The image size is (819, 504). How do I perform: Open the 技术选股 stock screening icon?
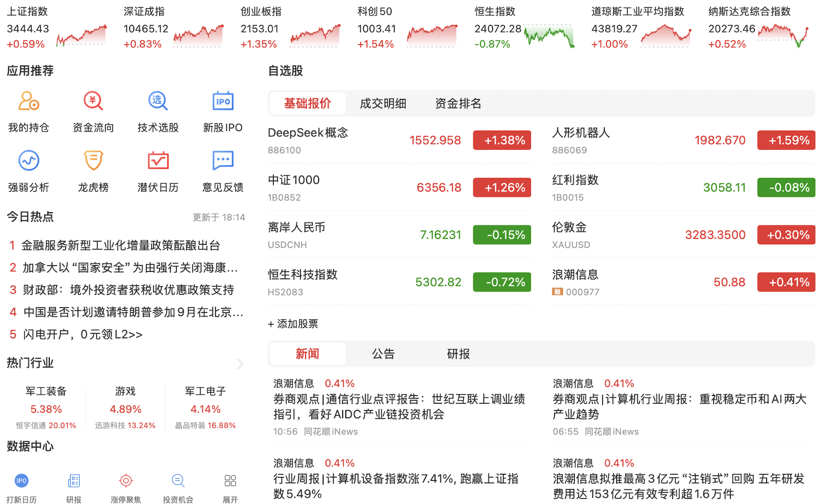coord(158,101)
